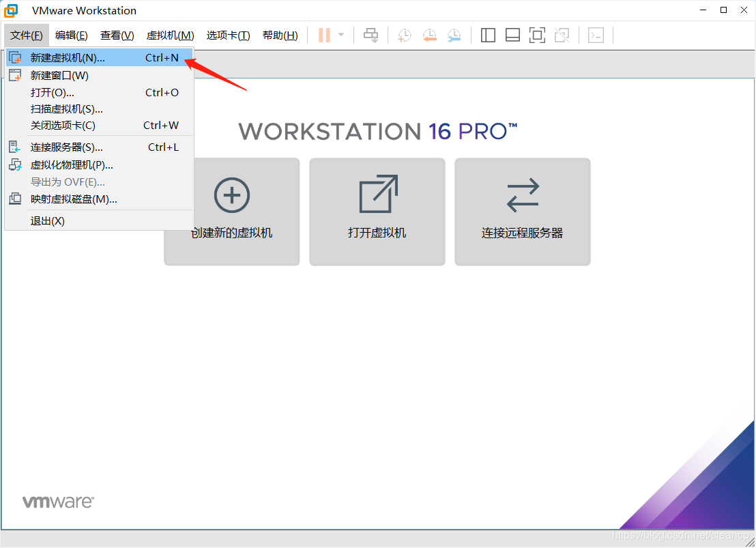Image resolution: width=756 pixels, height=548 pixels.
Task: Click the take snapshot clock icon
Action: click(404, 35)
